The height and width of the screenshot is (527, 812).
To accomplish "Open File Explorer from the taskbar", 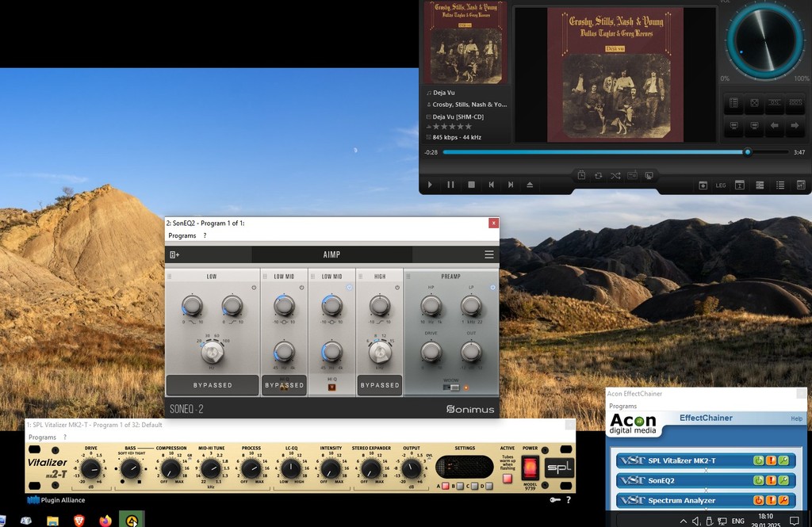I will (53, 521).
